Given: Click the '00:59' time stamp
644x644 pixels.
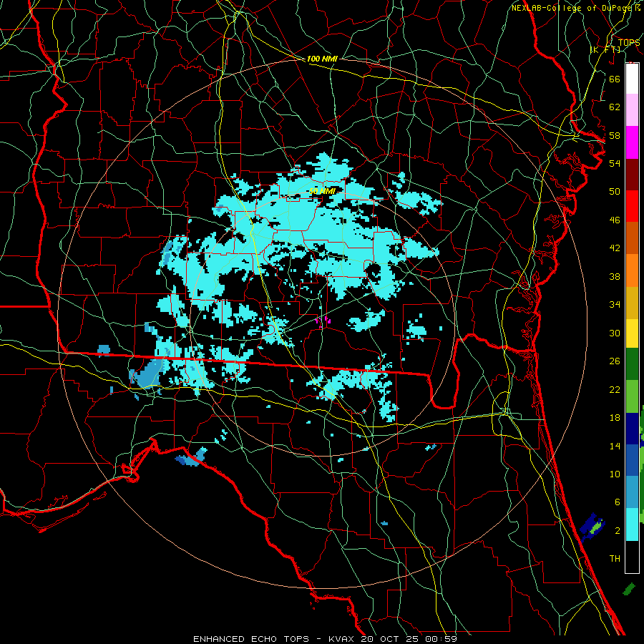Looking at the screenshot, I should pos(440,639).
